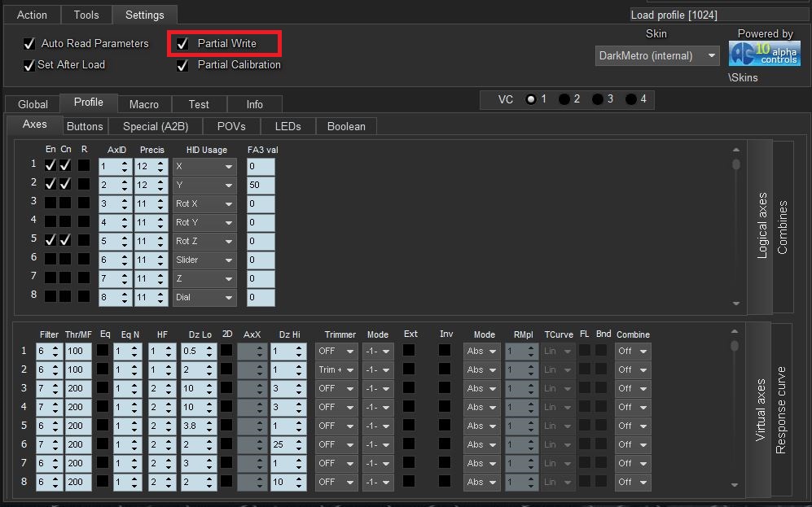Image resolution: width=812 pixels, height=507 pixels.
Task: Open Trimmer dropdown for virtual axis 1
Action: pos(336,352)
